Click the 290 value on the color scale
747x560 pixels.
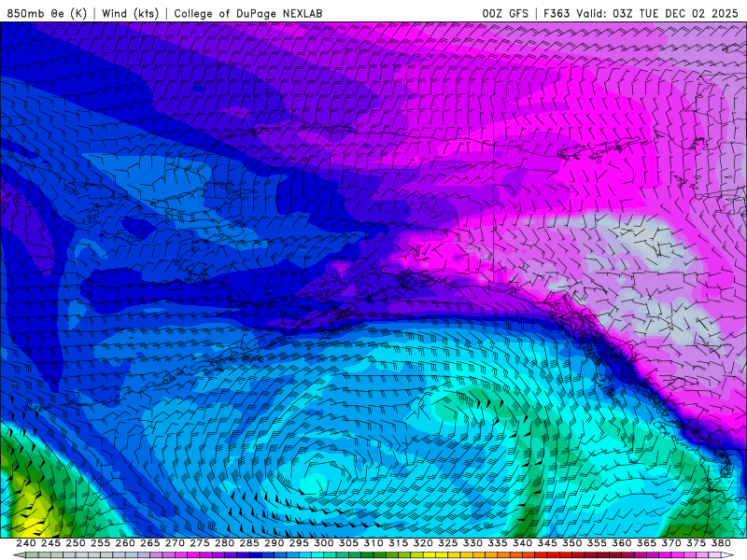point(274,543)
